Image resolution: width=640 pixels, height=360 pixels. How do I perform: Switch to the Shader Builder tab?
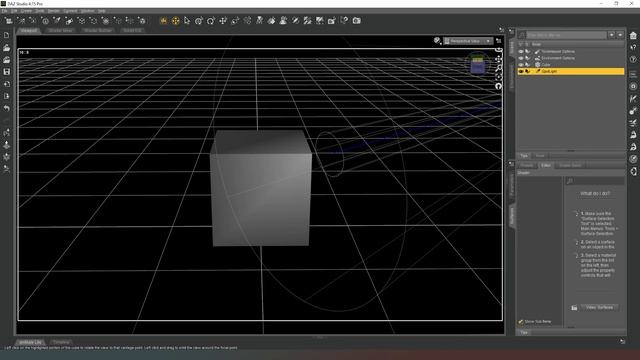pyautogui.click(x=98, y=30)
